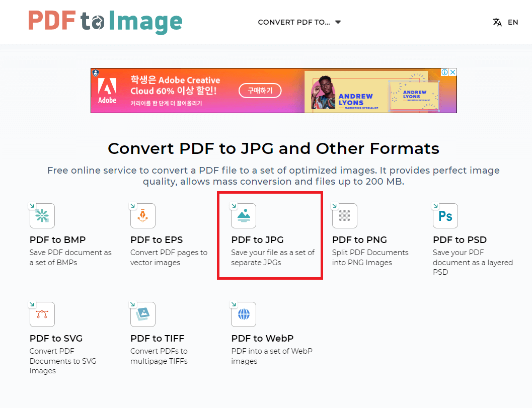Switch language using the EN menu item
Image resolution: width=532 pixels, height=408 pixels.
[513, 22]
